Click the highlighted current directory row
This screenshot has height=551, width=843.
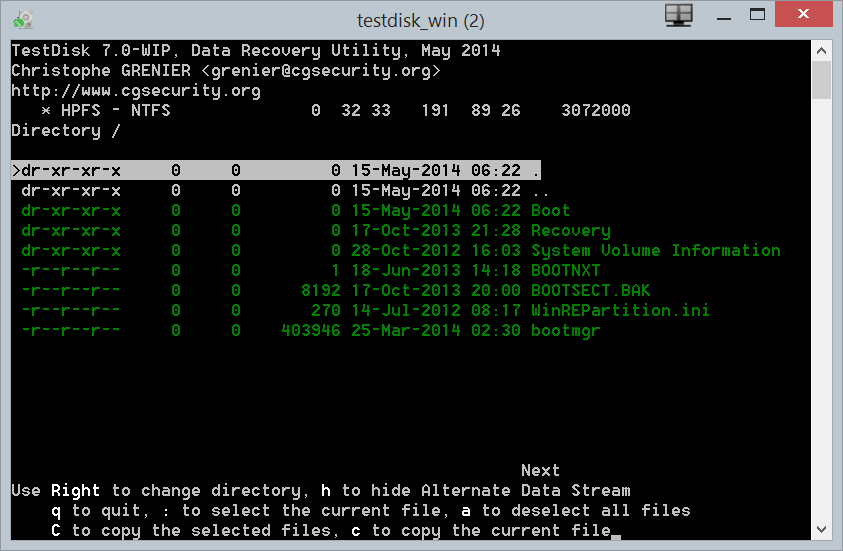[275, 171]
